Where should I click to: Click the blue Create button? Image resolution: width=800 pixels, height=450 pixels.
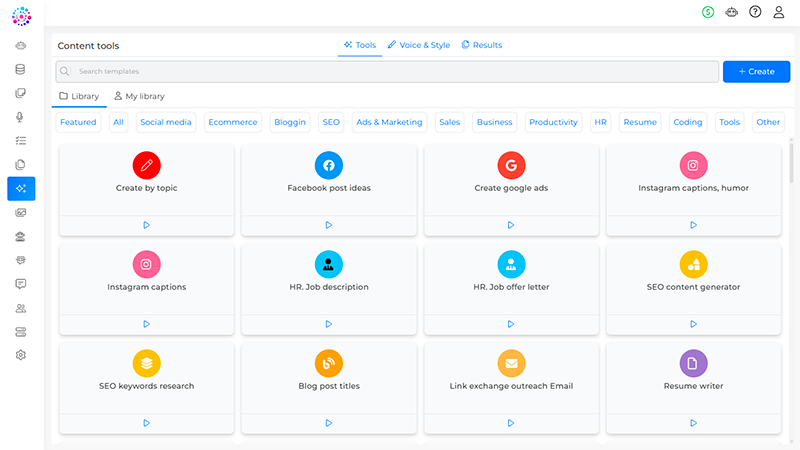(x=757, y=71)
